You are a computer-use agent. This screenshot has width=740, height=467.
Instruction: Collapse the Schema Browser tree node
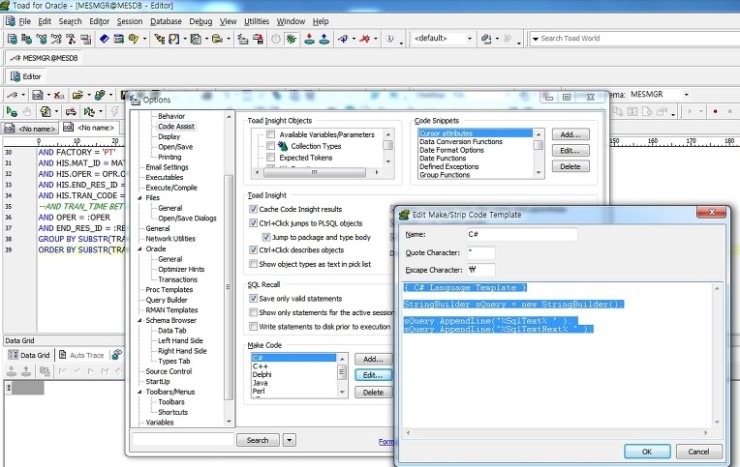140,320
